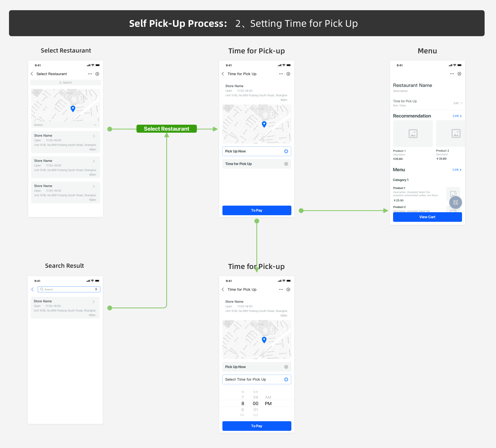The width and height of the screenshot is (496, 448).
Task: Tap the microphone icon in the Search Result search bar
Action: point(96,289)
